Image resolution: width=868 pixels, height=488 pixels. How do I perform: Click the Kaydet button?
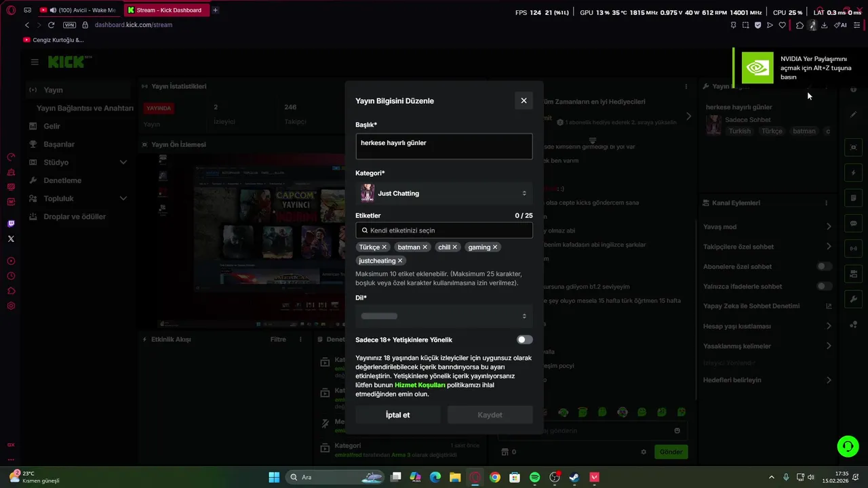tap(490, 415)
